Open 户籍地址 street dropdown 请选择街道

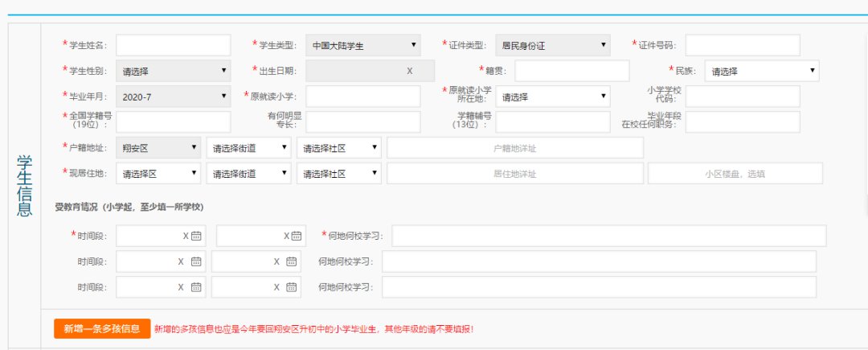(x=248, y=148)
